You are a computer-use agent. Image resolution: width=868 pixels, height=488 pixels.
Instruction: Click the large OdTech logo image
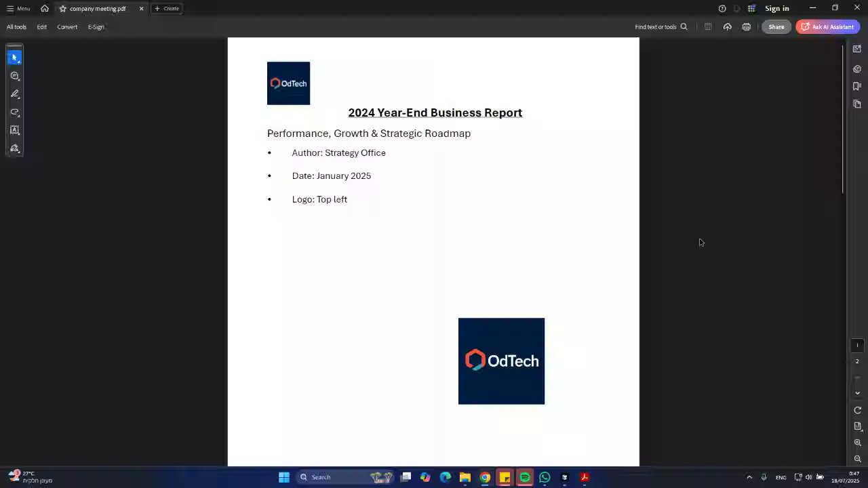pos(501,361)
